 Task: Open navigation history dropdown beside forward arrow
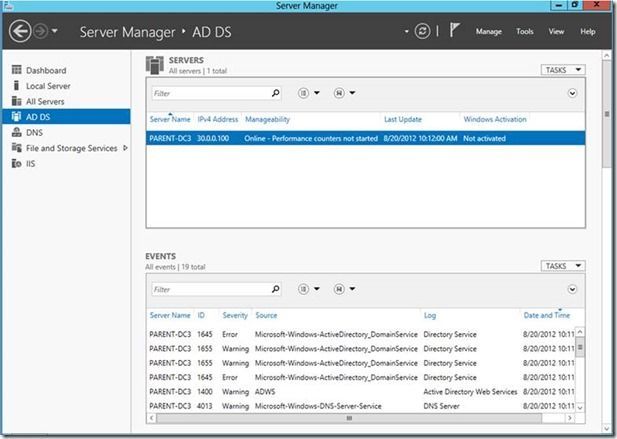coord(55,31)
